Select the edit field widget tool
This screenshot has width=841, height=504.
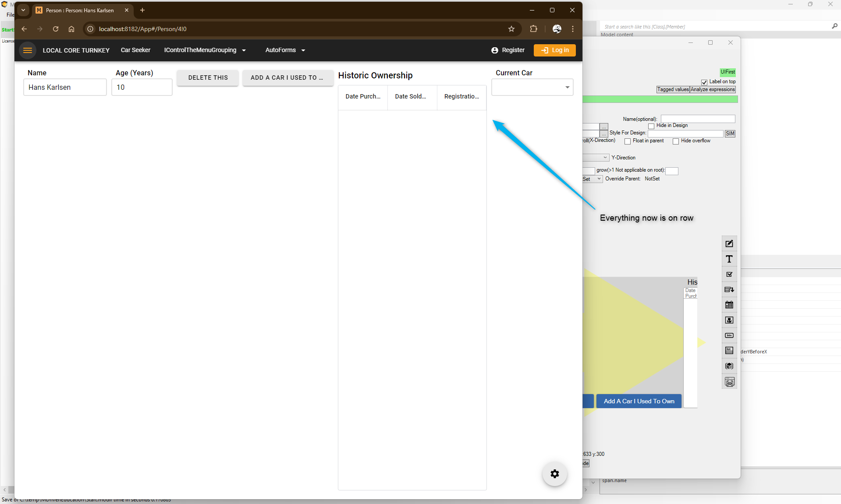tap(729, 244)
